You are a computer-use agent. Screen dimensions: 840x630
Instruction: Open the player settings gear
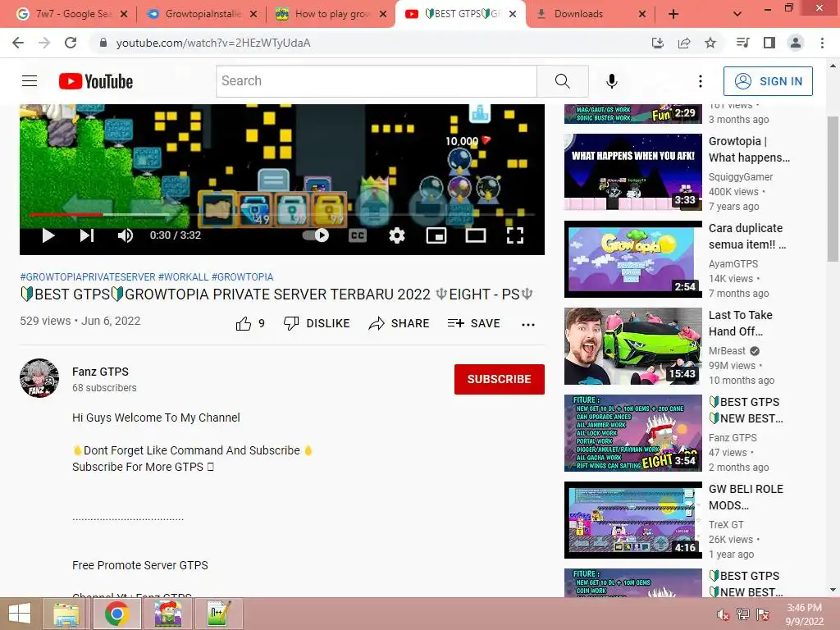click(x=397, y=235)
